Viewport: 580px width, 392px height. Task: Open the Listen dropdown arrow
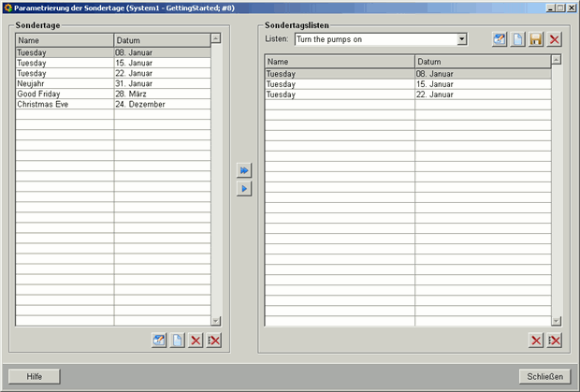pos(462,39)
